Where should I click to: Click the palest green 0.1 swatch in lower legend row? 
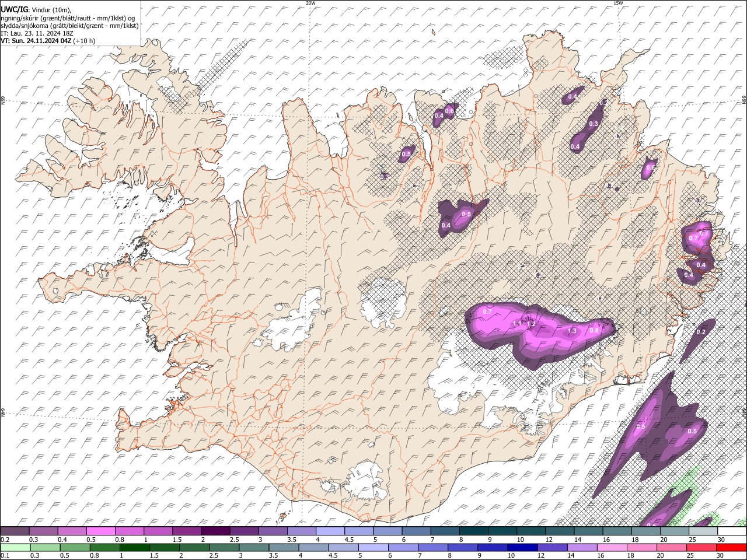(x=15, y=547)
